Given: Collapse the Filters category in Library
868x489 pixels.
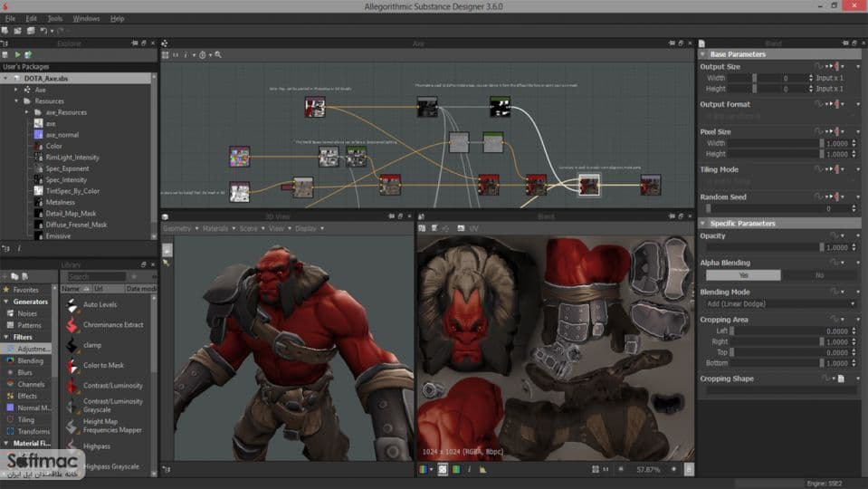Looking at the screenshot, I should click(6, 337).
